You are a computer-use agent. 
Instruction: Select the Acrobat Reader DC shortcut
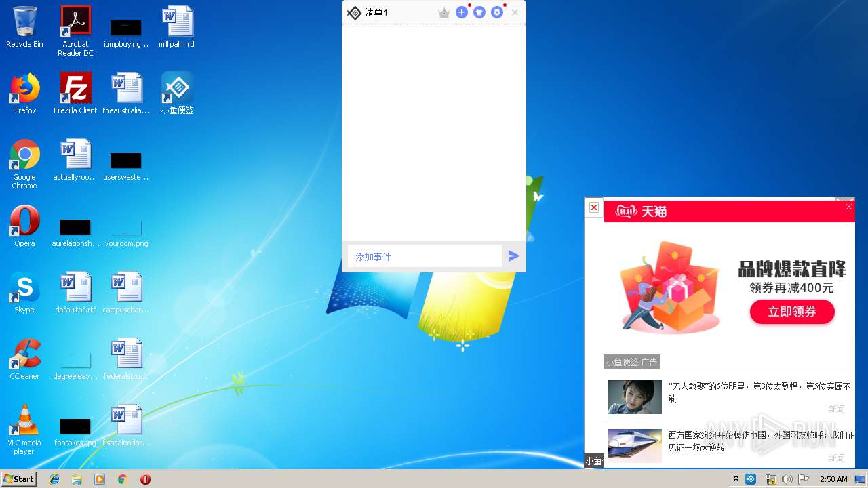[x=75, y=32]
